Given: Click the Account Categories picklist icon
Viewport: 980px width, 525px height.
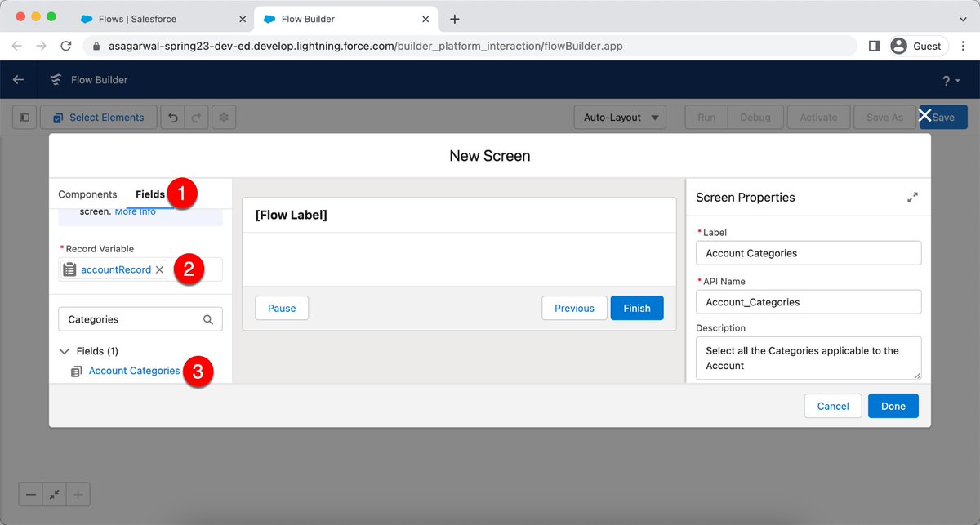Looking at the screenshot, I should click(77, 372).
